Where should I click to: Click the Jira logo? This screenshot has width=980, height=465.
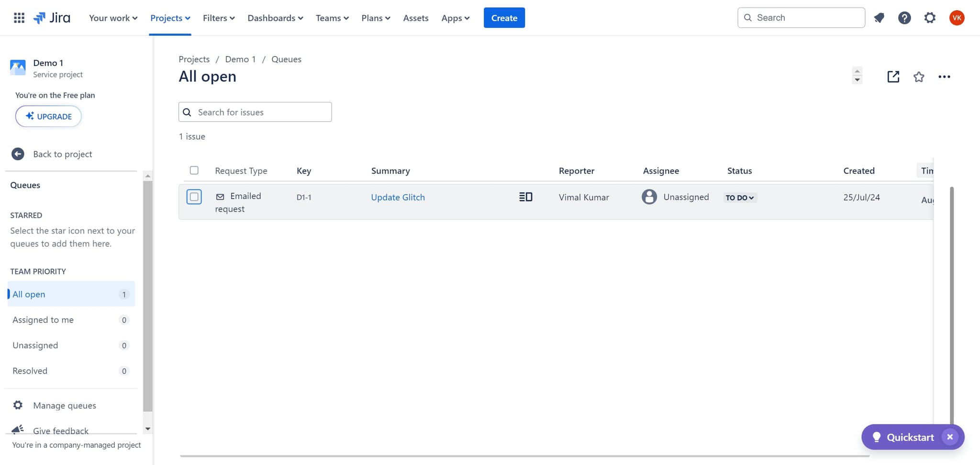(52, 18)
